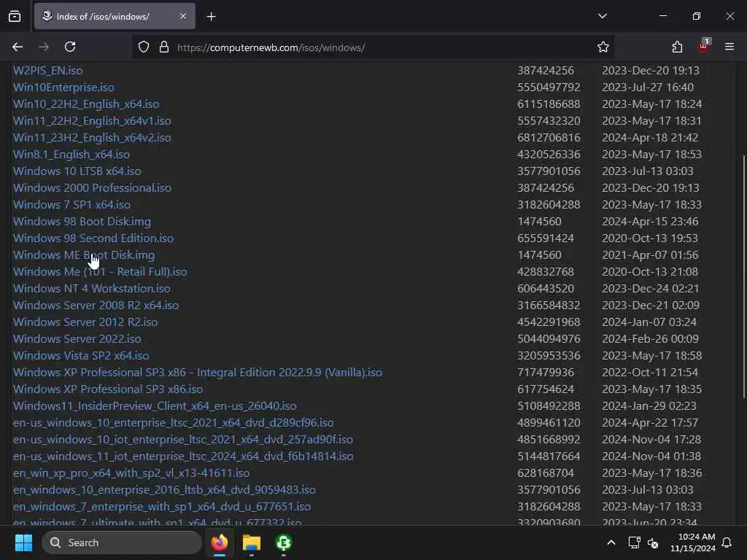This screenshot has height=560, width=747.
Task: Go back to previous page
Action: pyautogui.click(x=18, y=47)
